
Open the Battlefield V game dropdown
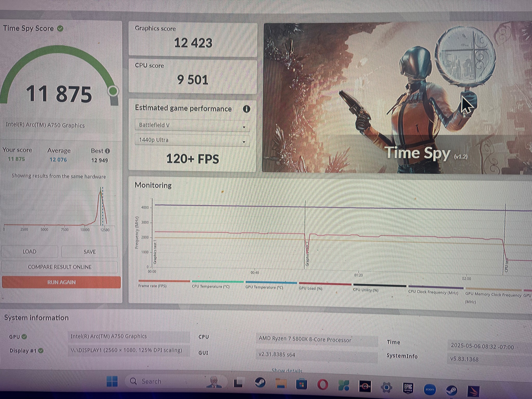(192, 125)
